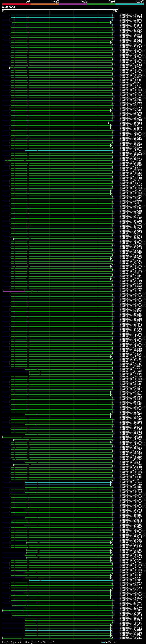Select label UniRef100_Q16G24

[131, 281]
